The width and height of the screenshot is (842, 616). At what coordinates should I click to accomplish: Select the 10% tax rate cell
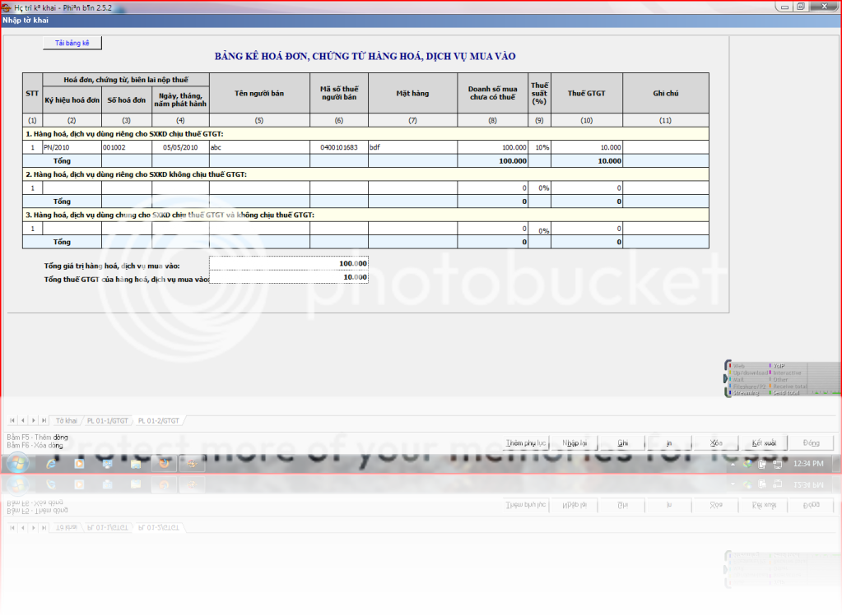coord(539,147)
